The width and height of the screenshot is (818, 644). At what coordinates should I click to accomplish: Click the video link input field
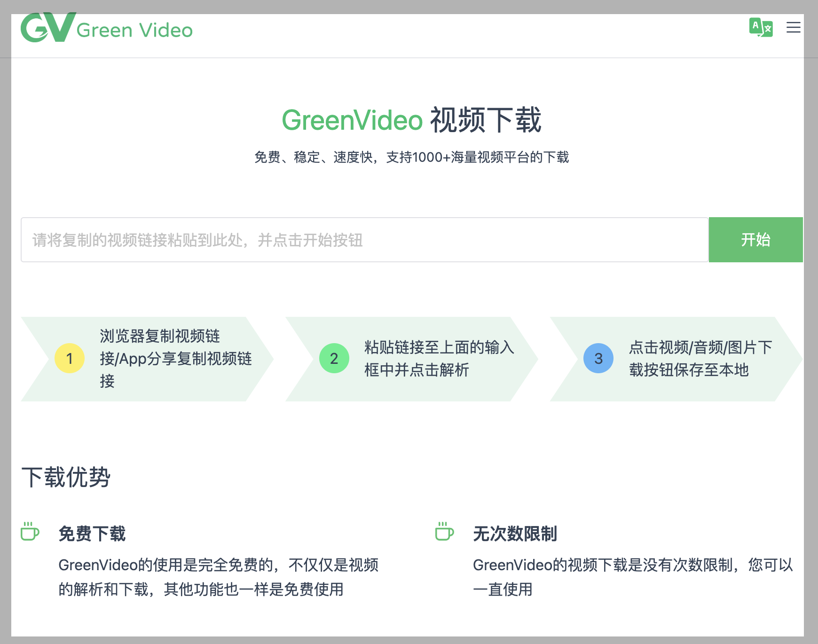point(364,240)
